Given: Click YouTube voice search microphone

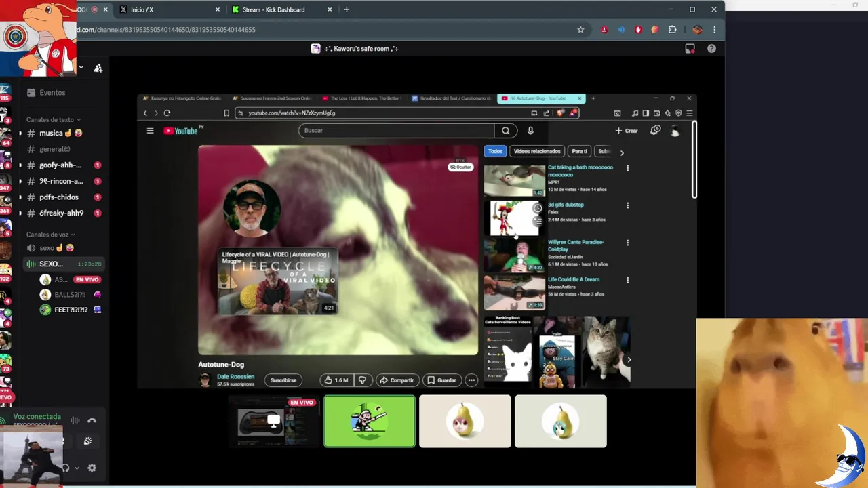Looking at the screenshot, I should pos(530,131).
